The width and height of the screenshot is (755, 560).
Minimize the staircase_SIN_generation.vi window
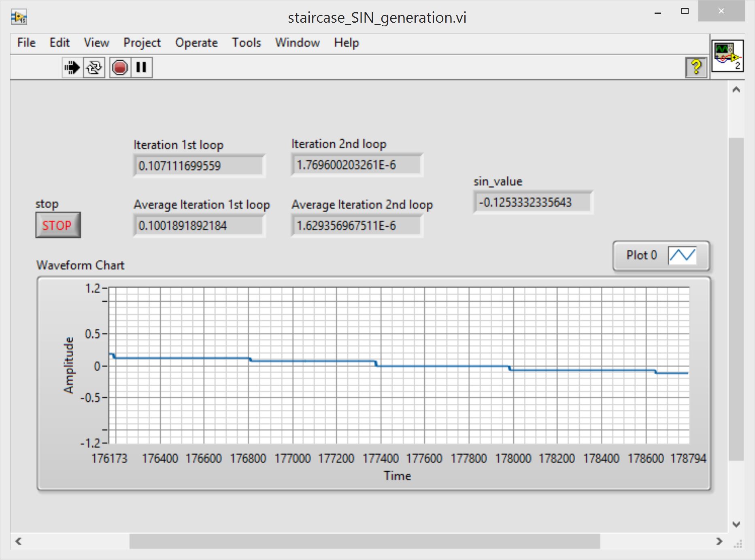[x=658, y=12]
